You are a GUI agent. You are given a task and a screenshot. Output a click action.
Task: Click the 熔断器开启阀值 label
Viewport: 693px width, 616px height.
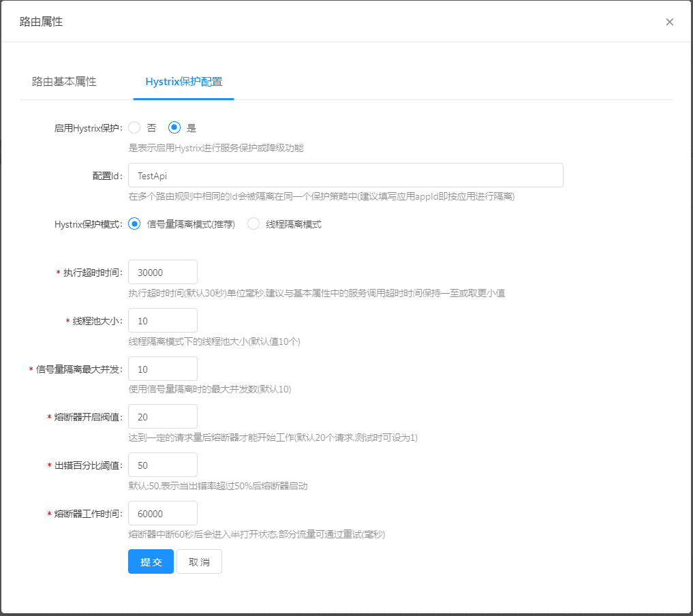(88, 417)
